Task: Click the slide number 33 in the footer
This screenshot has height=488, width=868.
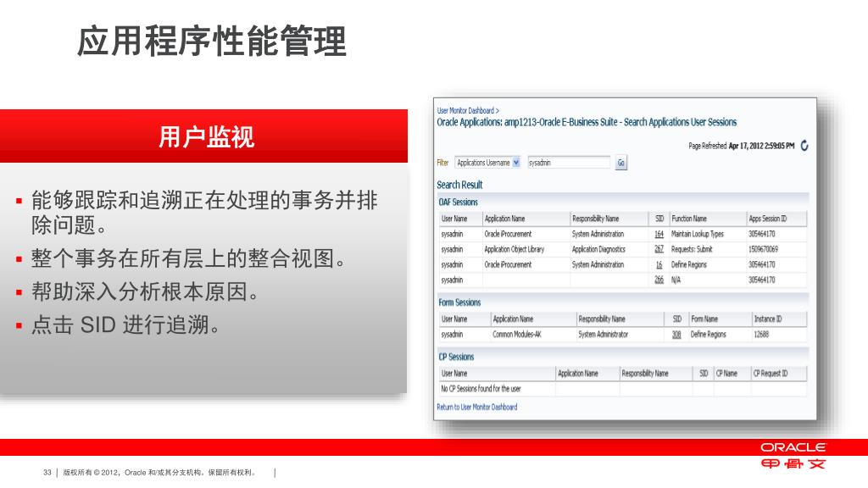Action: pos(47,473)
